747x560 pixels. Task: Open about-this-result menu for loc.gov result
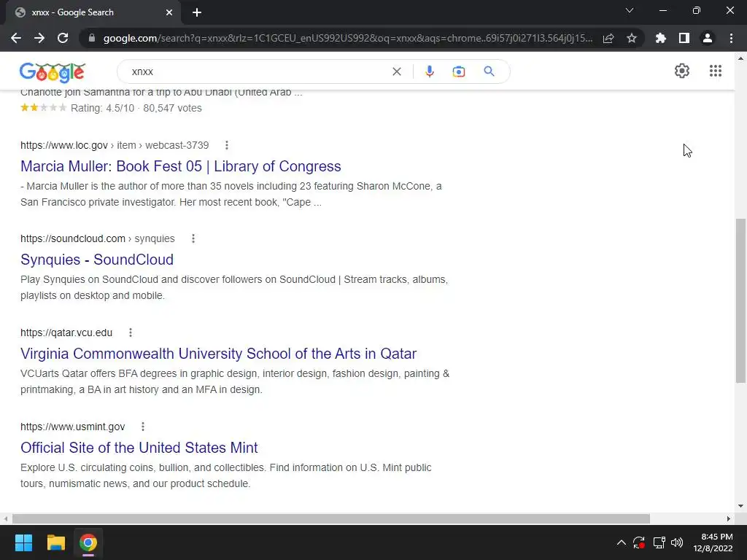click(x=227, y=145)
